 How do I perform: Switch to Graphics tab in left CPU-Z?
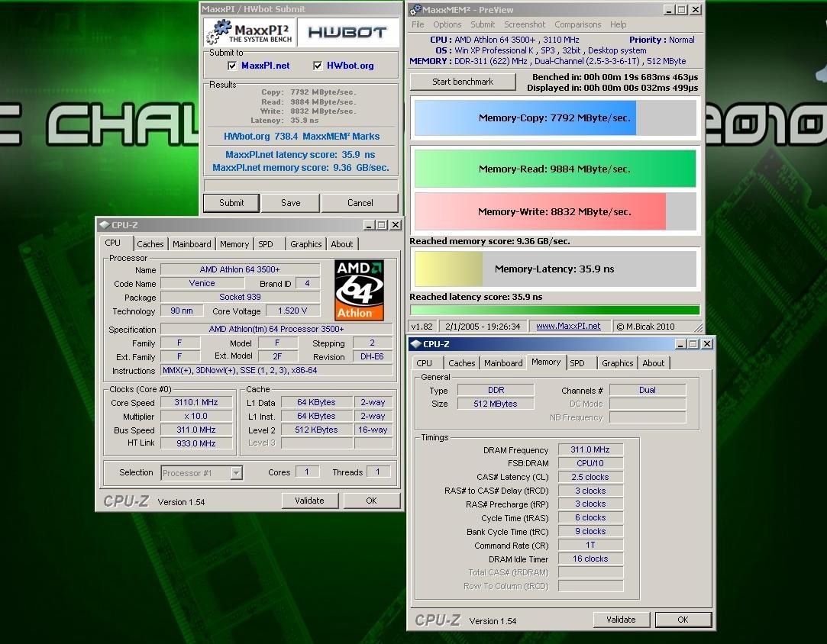pyautogui.click(x=306, y=244)
